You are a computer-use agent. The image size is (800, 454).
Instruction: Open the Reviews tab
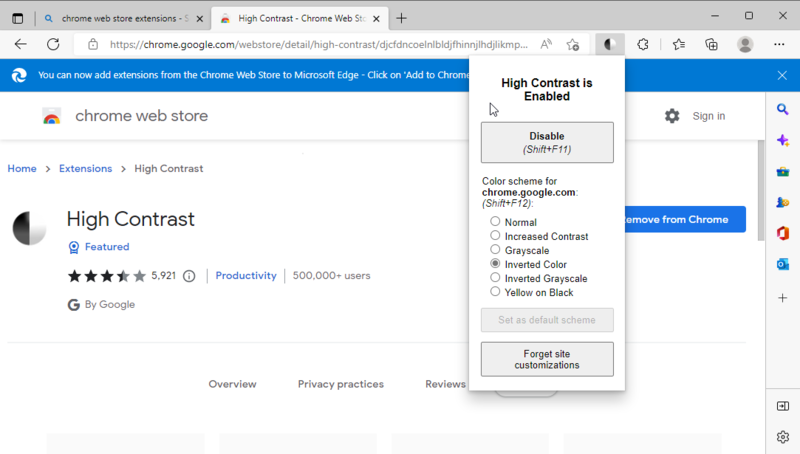coord(445,384)
